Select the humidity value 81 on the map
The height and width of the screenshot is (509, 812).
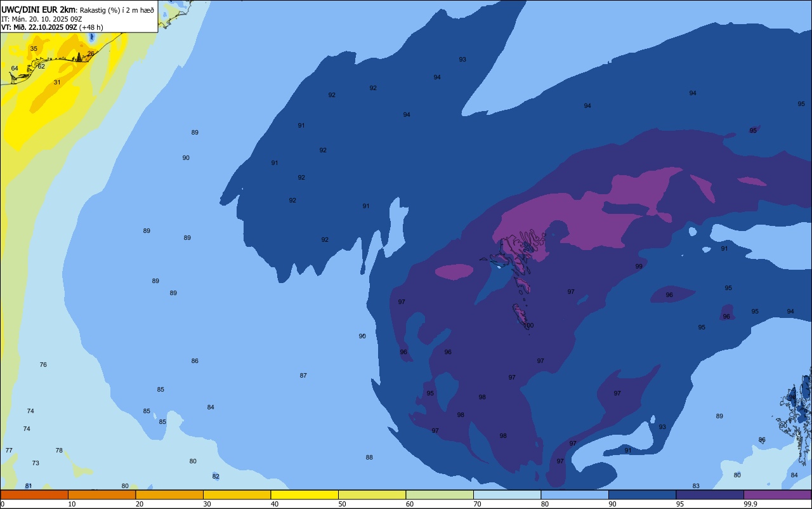coord(29,486)
